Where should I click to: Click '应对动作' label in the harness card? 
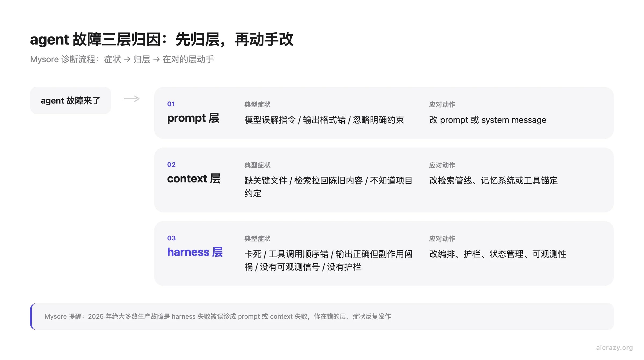[x=442, y=239]
